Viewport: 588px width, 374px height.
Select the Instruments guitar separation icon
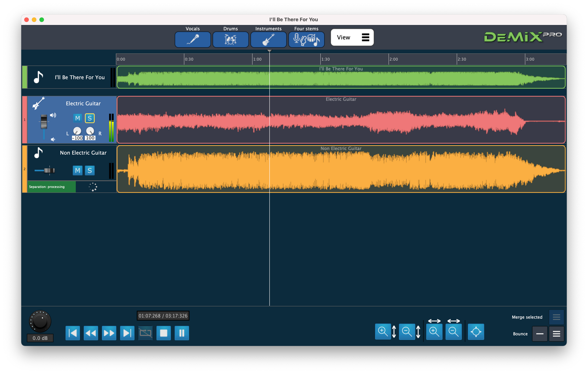click(268, 39)
